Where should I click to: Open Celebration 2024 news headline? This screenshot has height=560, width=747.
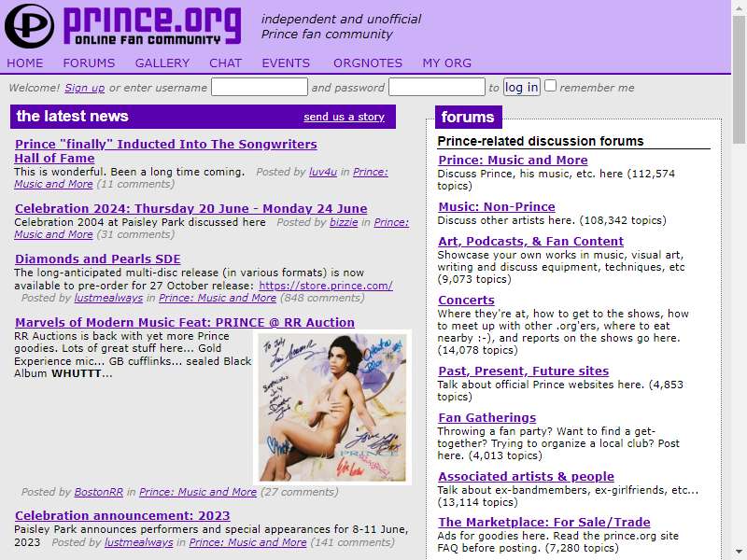(x=191, y=208)
